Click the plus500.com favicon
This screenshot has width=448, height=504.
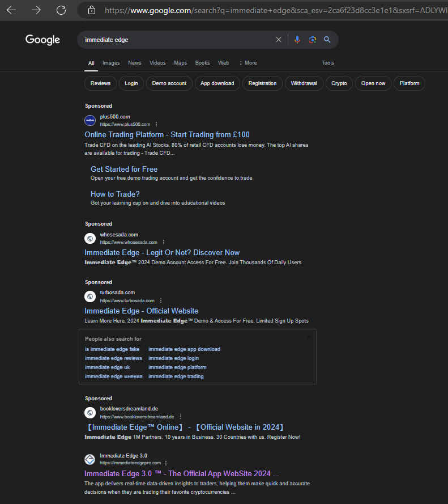coord(90,121)
